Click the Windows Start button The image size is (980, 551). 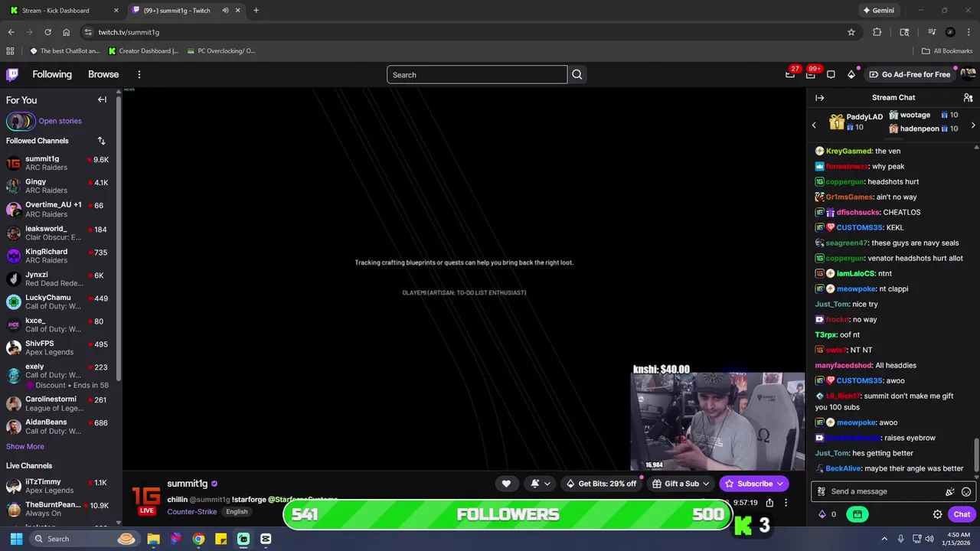tap(16, 539)
